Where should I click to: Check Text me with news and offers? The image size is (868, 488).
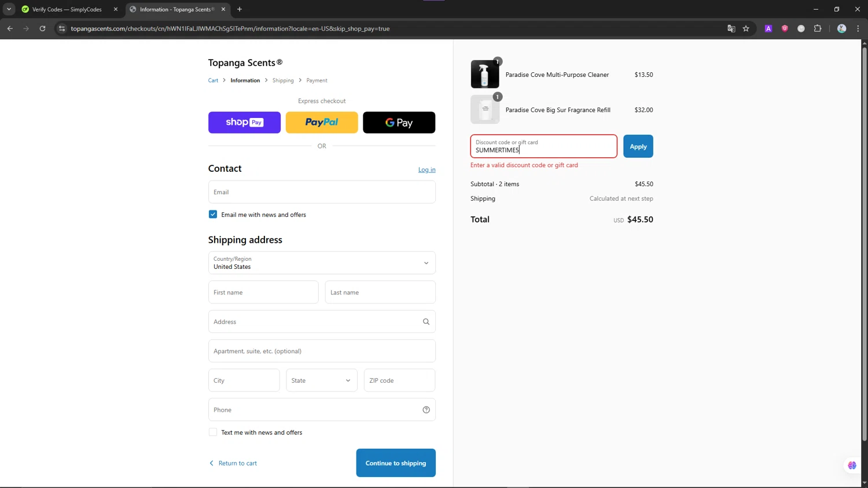tap(213, 432)
